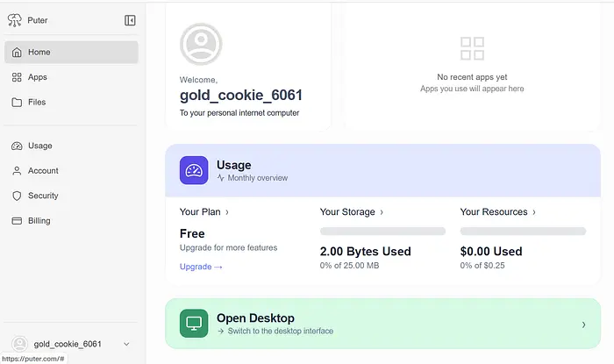614x364 pixels.
Task: Click the Open Desktop title
Action: click(x=255, y=318)
